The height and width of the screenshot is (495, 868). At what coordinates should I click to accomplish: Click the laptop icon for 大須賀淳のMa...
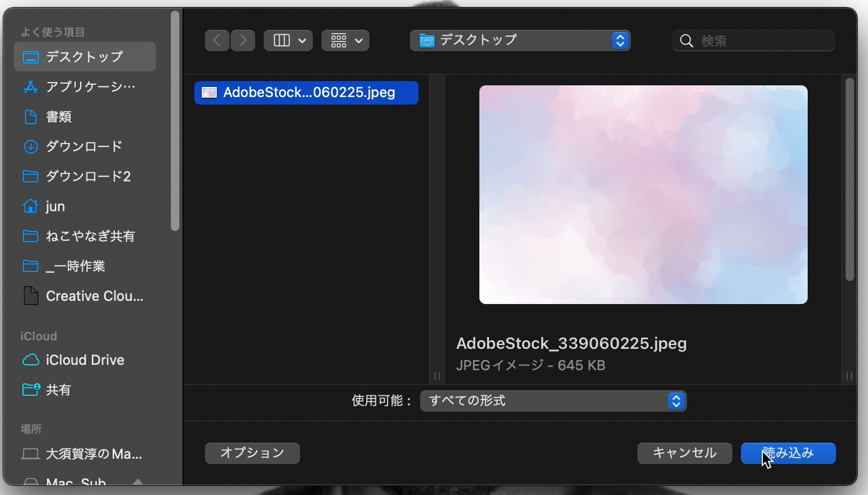click(30, 454)
